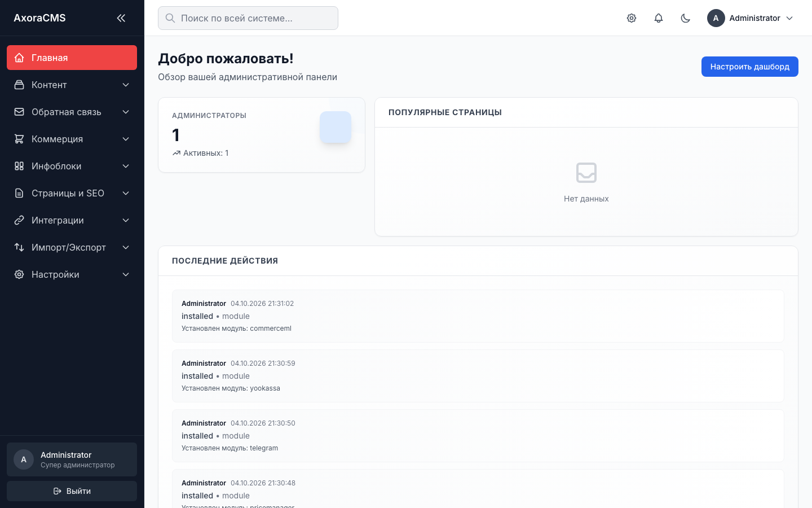812x508 pixels.
Task: Open the Импорт/Экспорт menu item
Action: coord(72,247)
